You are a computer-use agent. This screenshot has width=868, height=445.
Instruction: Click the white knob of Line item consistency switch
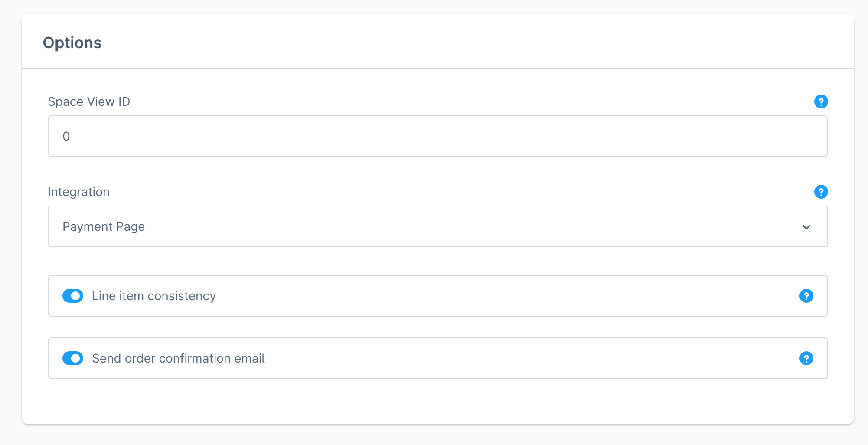tap(76, 296)
